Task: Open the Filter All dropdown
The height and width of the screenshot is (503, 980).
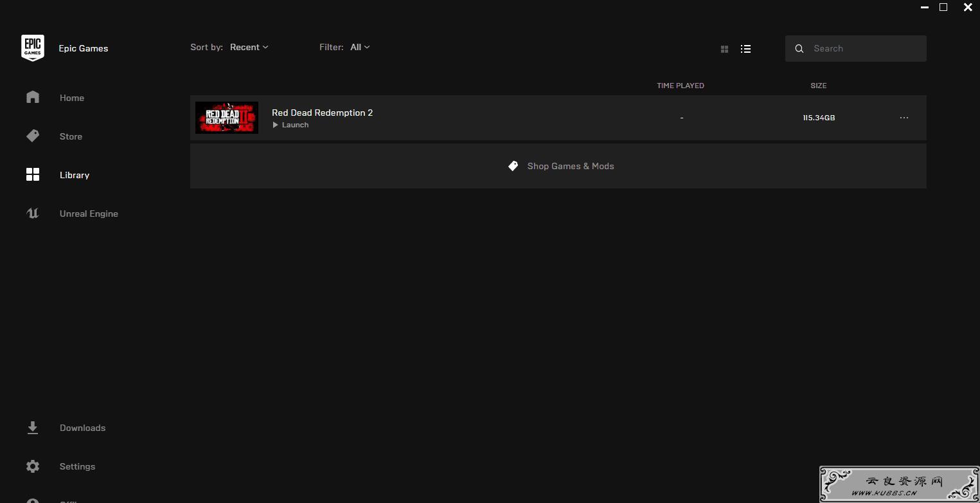Action: (x=359, y=47)
